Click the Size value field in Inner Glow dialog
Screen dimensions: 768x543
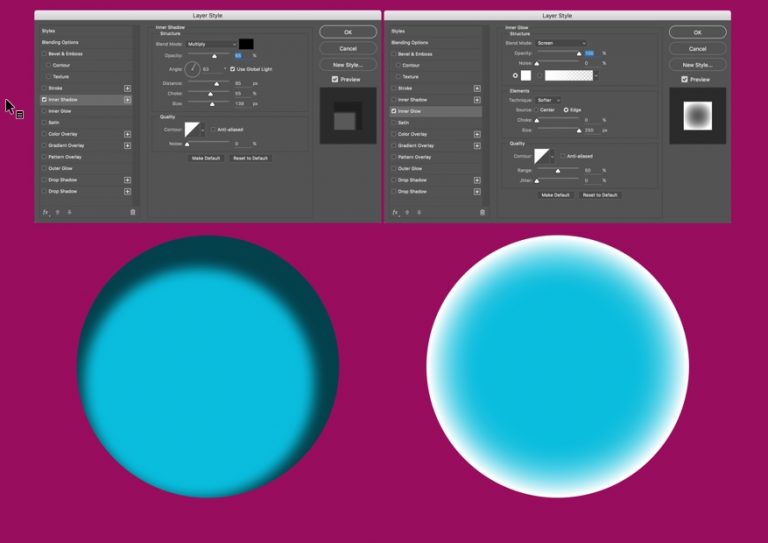pos(591,131)
